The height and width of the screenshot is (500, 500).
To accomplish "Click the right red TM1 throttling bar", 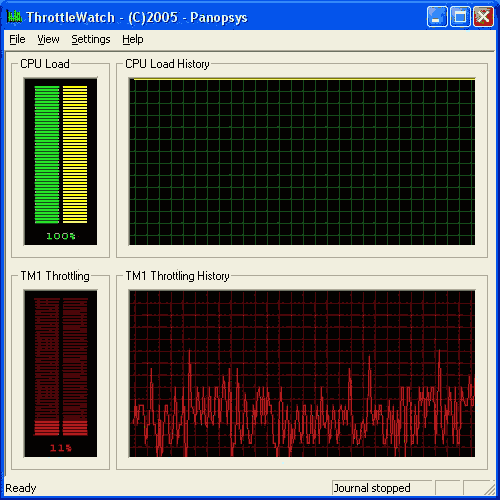I will point(75,367).
